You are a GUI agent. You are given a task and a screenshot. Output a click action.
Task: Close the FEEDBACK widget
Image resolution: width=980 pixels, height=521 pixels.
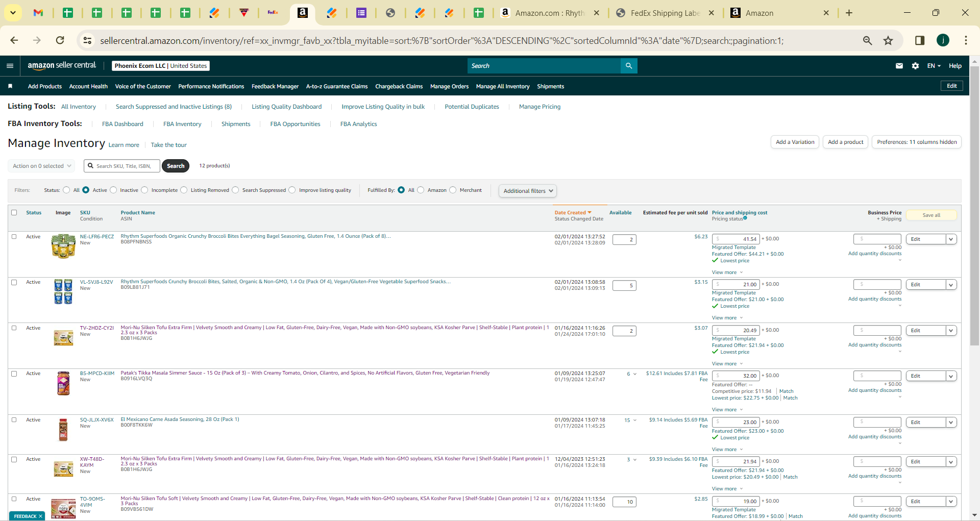coord(40,516)
